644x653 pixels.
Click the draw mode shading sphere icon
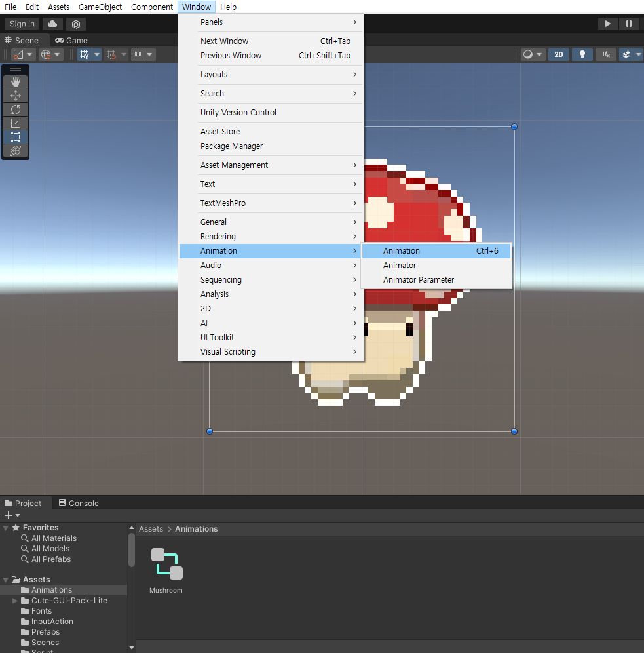528,54
